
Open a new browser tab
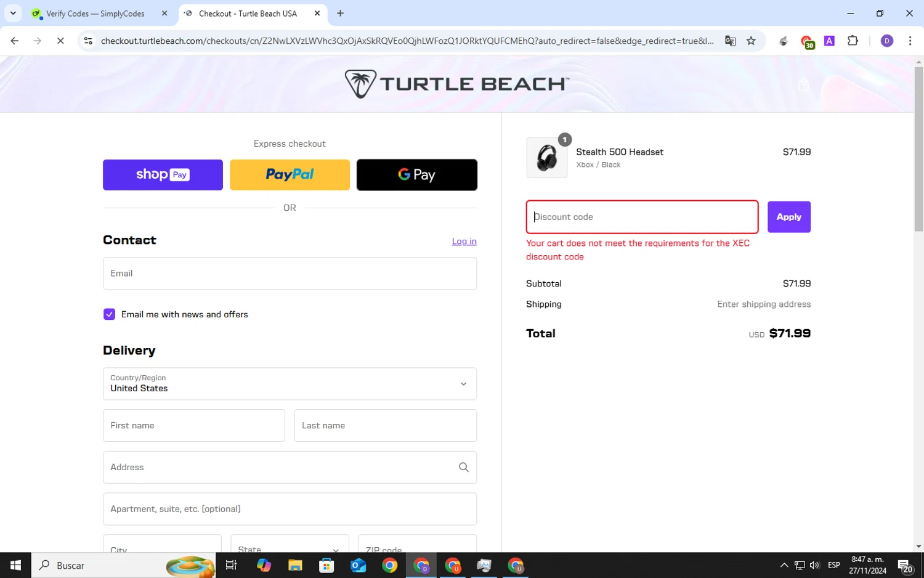click(340, 13)
